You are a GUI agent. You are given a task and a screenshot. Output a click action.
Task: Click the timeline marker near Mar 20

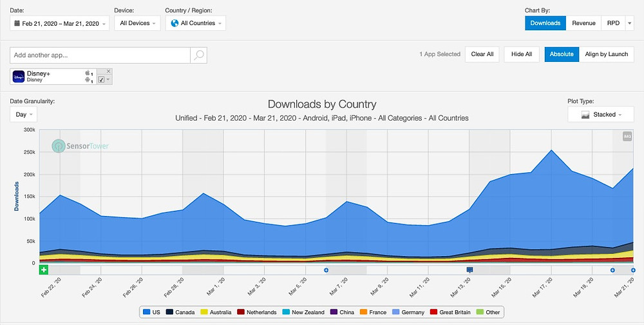612,270
